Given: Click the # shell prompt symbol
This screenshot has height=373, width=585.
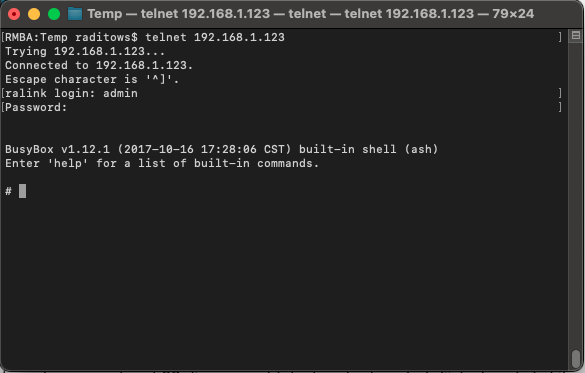Looking at the screenshot, I should pos(9,191).
